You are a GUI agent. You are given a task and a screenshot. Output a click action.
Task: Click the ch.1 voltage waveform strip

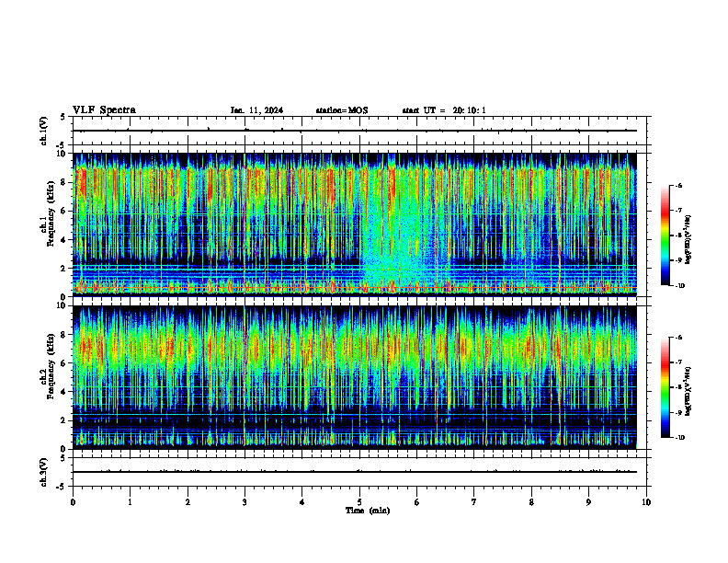[359, 131]
